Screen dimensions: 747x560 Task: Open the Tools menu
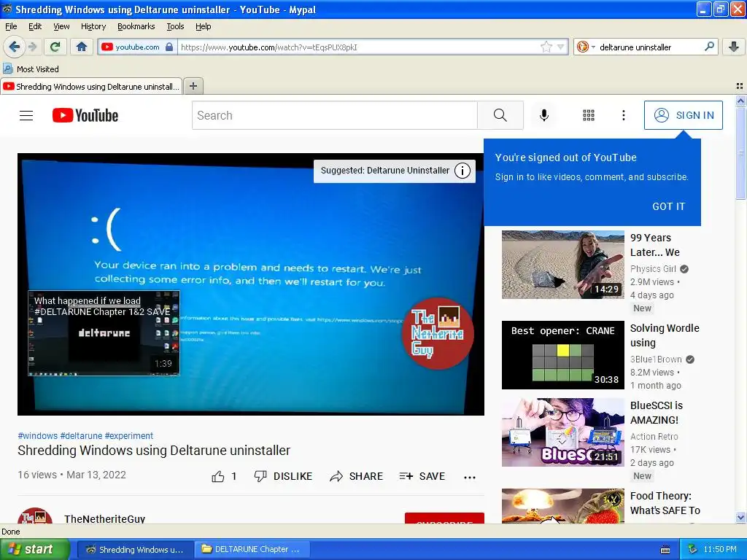(x=175, y=26)
